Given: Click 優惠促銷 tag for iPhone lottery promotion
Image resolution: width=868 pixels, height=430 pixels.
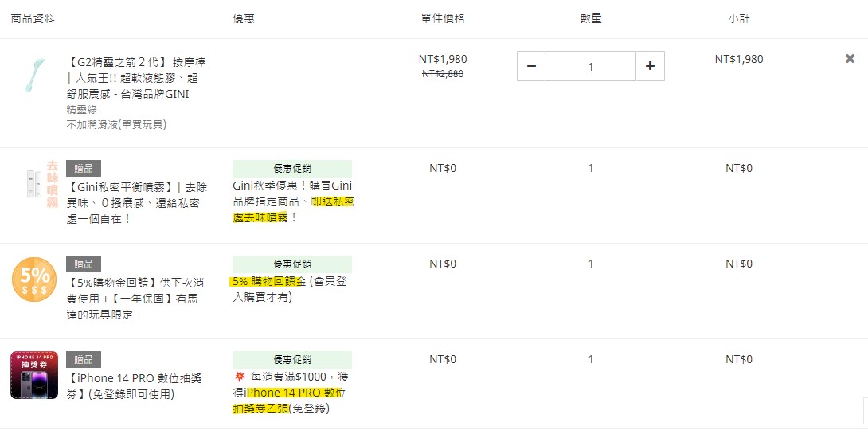Looking at the screenshot, I should (292, 360).
